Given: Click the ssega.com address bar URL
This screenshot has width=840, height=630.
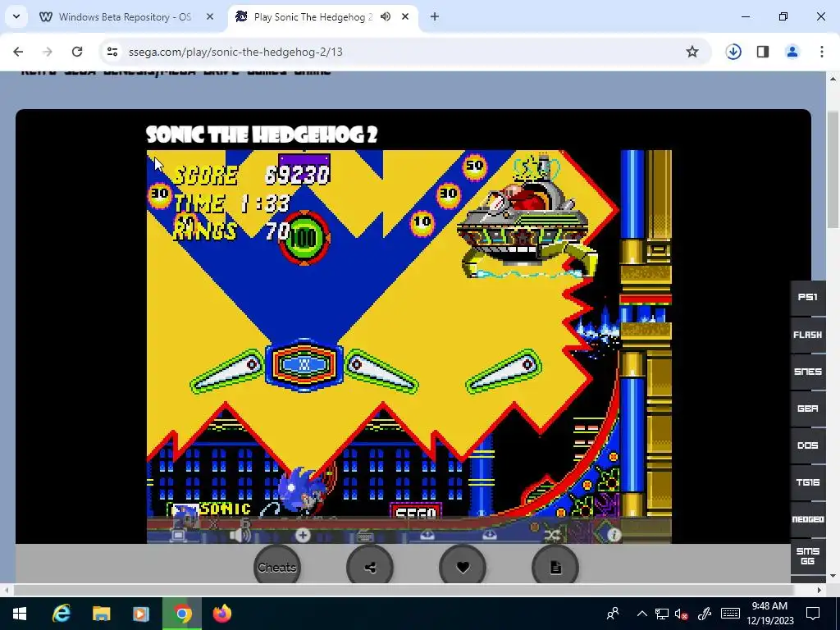Looking at the screenshot, I should [235, 52].
